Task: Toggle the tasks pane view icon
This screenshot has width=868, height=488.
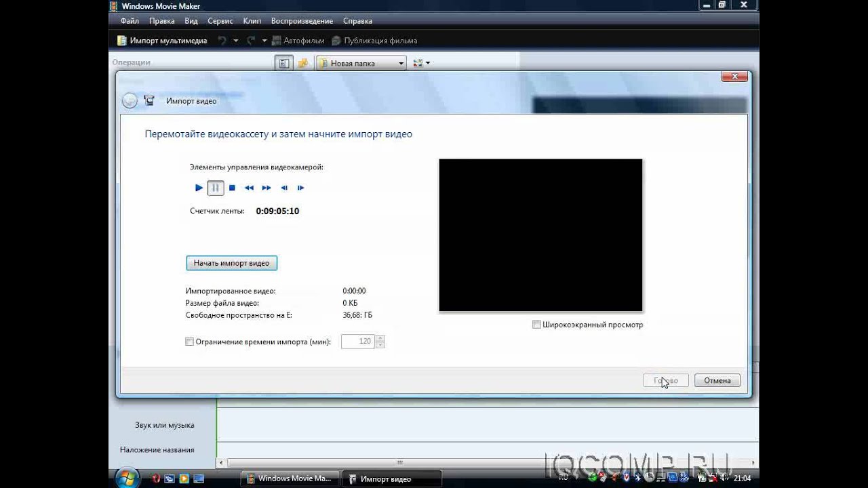Action: pos(284,63)
